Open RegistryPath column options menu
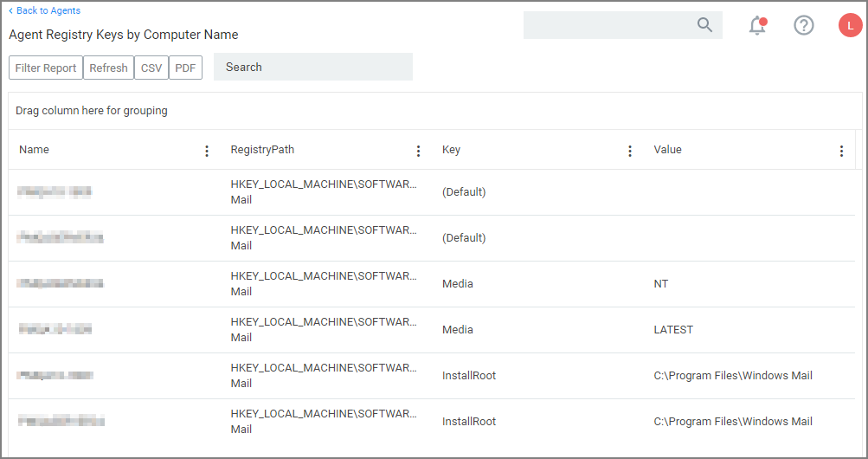This screenshot has width=868, height=459. tap(418, 151)
